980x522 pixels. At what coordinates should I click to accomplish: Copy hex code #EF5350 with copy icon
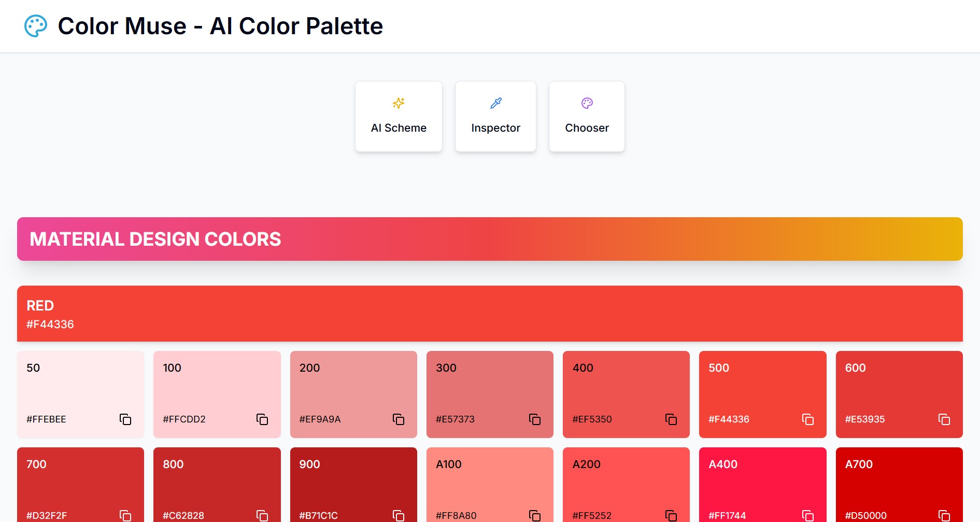[671, 419]
